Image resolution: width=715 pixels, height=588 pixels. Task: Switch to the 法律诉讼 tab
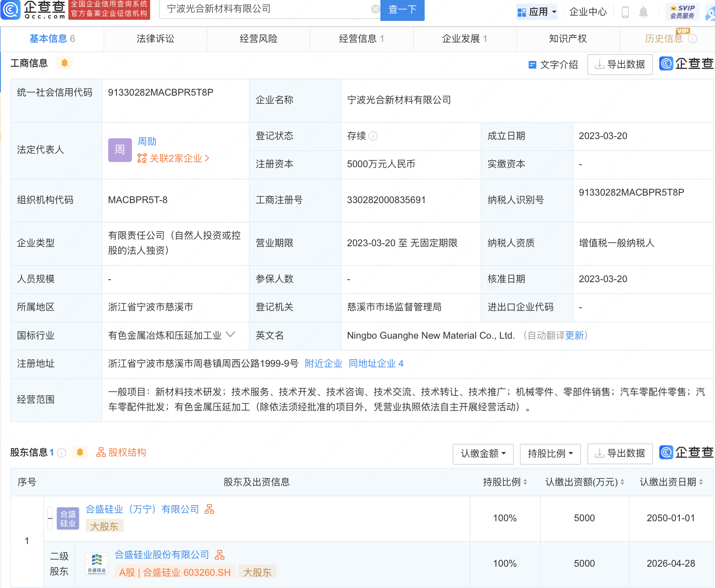155,39
